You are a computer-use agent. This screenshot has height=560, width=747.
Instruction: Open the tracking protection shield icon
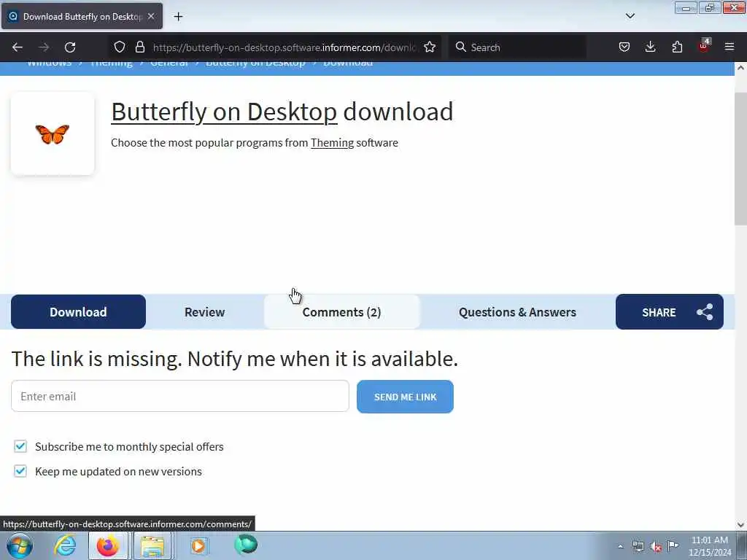pyautogui.click(x=120, y=47)
